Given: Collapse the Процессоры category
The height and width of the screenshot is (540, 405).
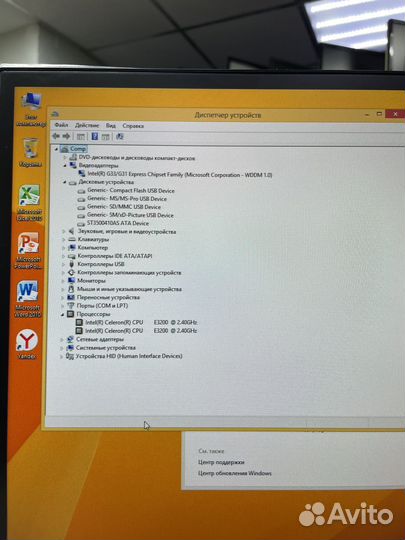Looking at the screenshot, I should point(62,314).
